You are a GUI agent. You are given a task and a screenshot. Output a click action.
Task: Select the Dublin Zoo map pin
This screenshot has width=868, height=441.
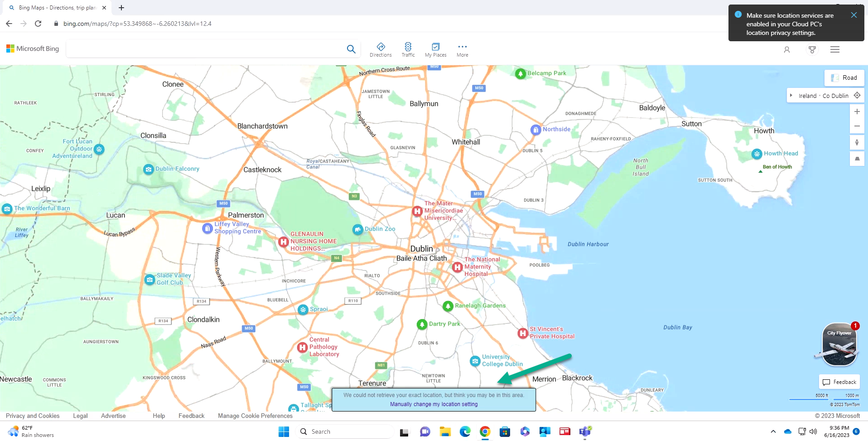(358, 230)
